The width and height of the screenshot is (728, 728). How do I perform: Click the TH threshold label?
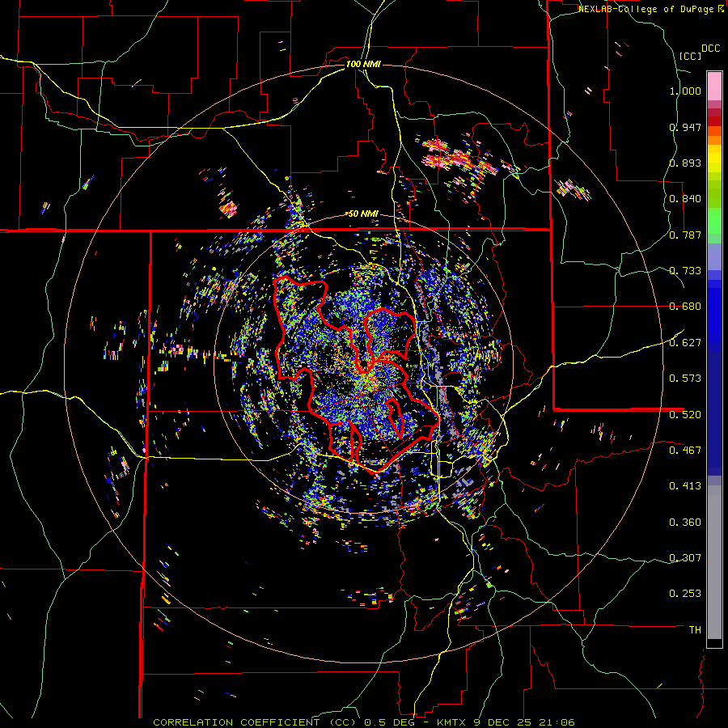coord(695,629)
